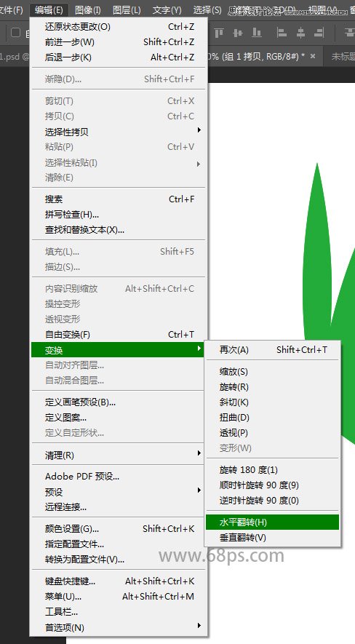Close the 组 1 拷贝 document tab

[313, 56]
